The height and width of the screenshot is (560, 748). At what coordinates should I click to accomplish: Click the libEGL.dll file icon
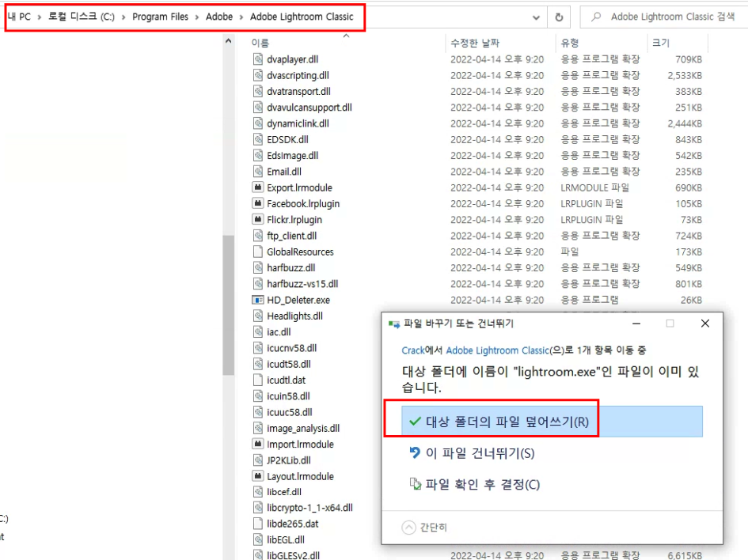(257, 539)
